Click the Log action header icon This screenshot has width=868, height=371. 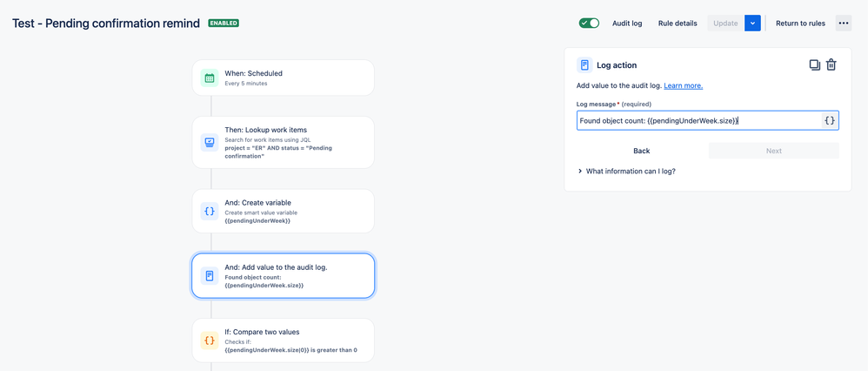pos(584,65)
